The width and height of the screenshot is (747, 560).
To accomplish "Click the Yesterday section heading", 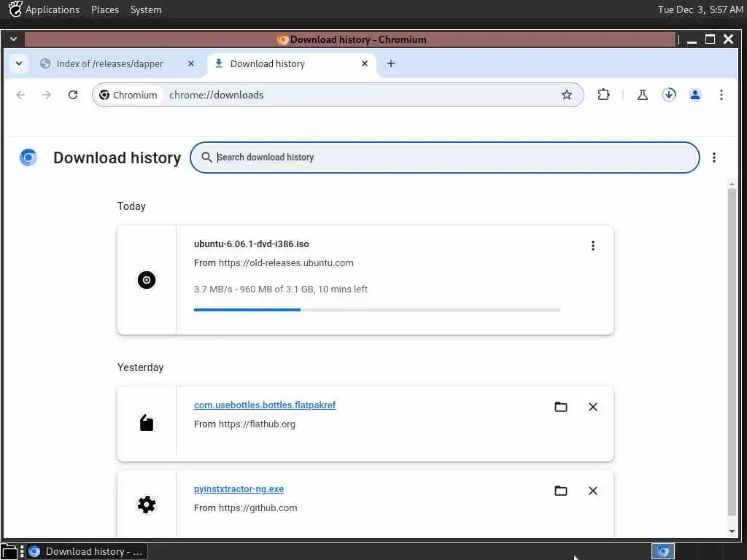I will [x=140, y=367].
